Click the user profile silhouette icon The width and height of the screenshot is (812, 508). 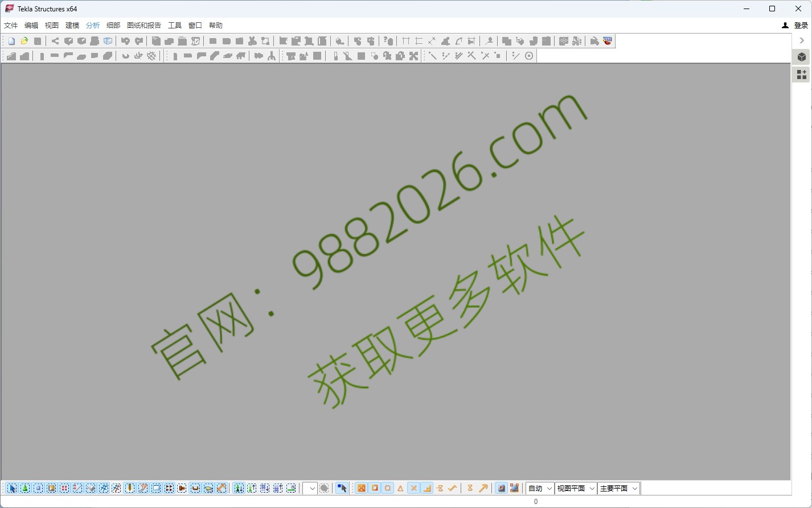pos(785,25)
